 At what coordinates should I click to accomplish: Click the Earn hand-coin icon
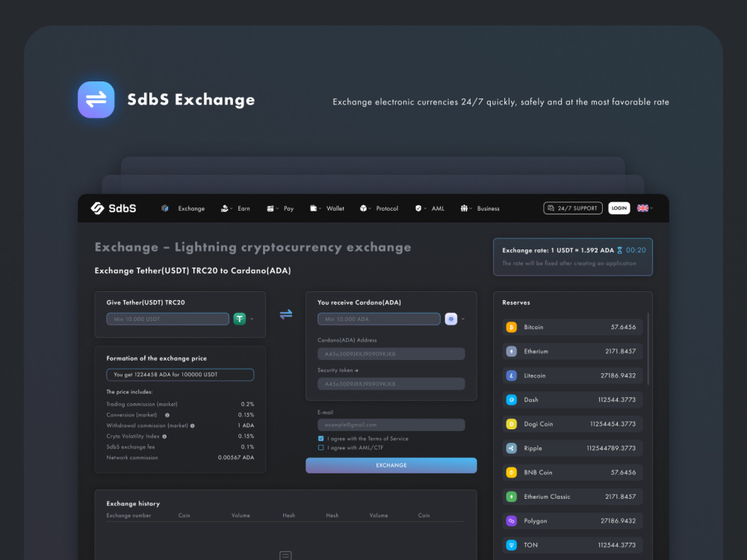coord(224,208)
